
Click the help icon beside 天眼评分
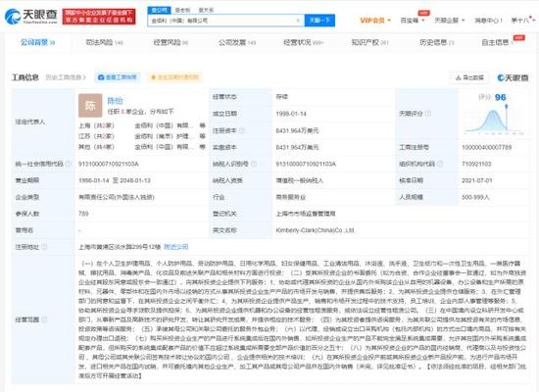click(x=428, y=114)
